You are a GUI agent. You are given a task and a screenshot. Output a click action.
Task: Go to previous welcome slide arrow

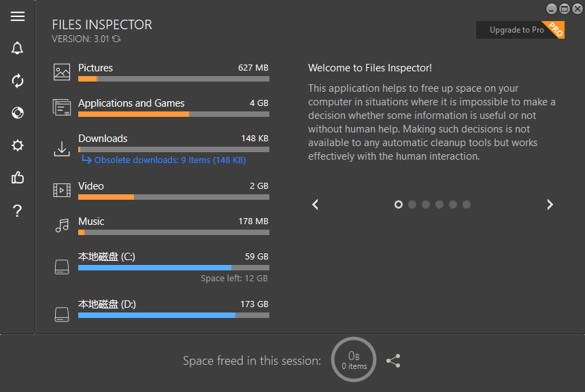tap(316, 204)
